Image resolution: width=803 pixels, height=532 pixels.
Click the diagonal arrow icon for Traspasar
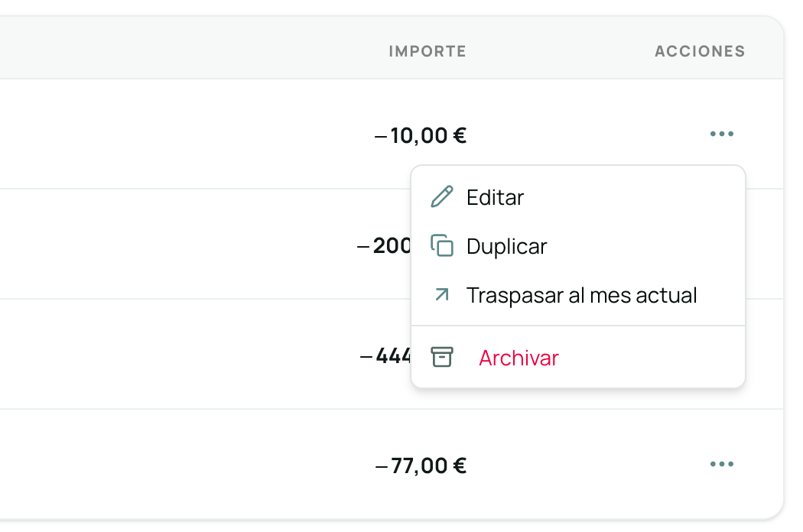point(441,294)
